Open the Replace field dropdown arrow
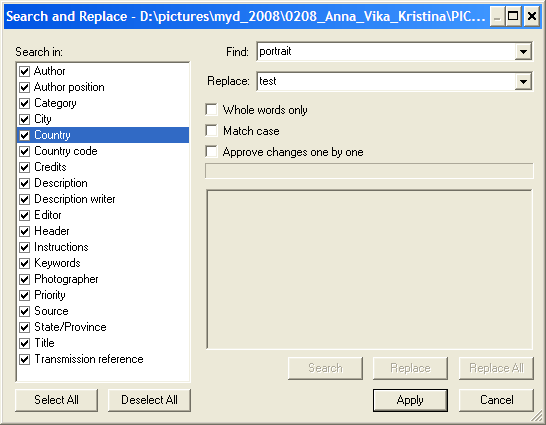Screen dimensions: 546x425 pyautogui.click(x=523, y=82)
